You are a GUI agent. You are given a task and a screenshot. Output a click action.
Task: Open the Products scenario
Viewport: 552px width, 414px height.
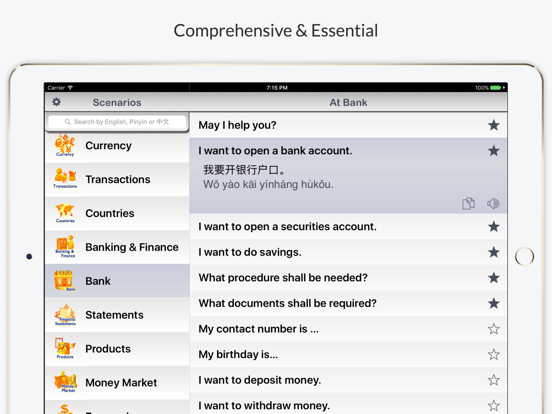click(x=117, y=349)
